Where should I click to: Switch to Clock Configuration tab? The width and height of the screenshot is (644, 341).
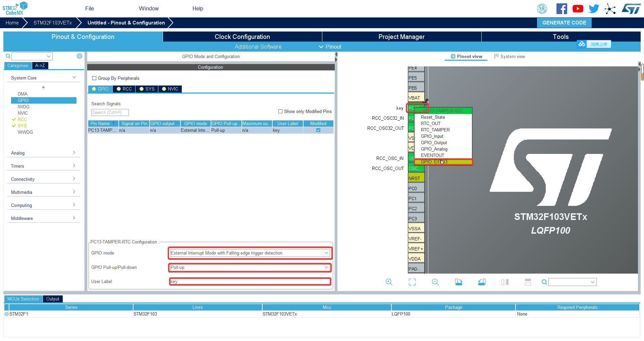click(242, 37)
